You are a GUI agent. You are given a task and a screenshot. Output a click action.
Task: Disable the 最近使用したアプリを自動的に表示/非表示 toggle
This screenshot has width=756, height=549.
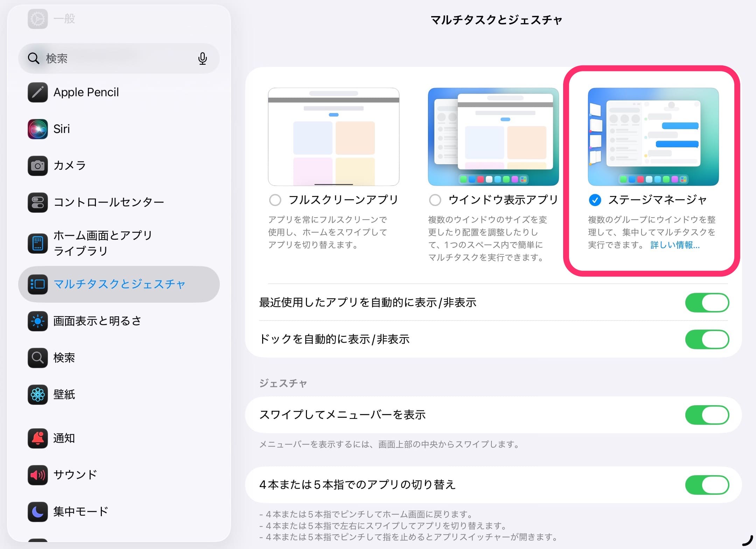coord(707,302)
